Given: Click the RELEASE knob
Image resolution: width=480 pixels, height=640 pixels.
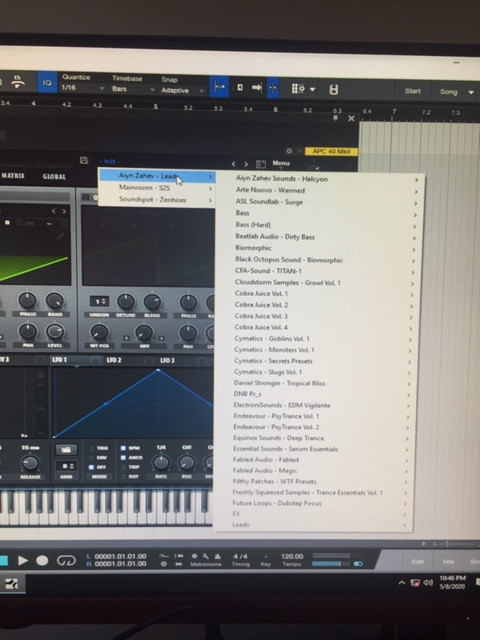Looking at the screenshot, I should coord(30,463).
